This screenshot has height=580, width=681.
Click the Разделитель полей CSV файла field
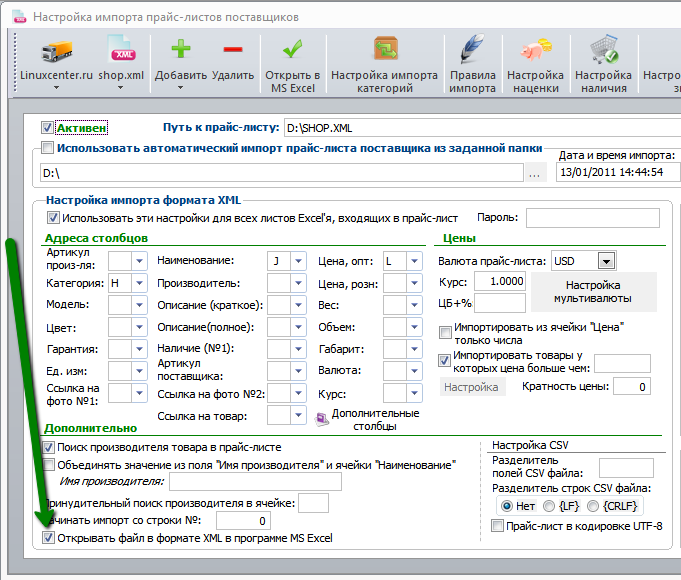[x=626, y=468]
